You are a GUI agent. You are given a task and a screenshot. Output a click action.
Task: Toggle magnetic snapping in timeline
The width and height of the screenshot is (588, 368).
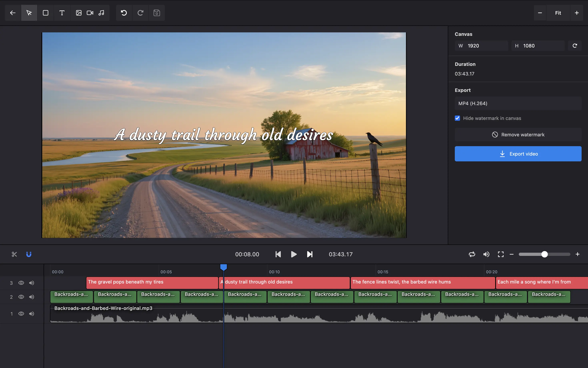pyautogui.click(x=29, y=254)
